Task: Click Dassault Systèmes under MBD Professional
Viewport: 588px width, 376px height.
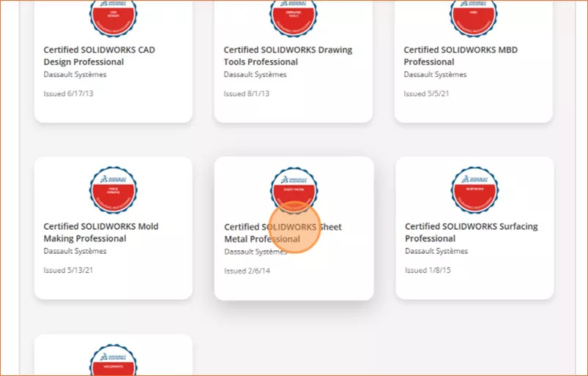Action: coord(435,75)
